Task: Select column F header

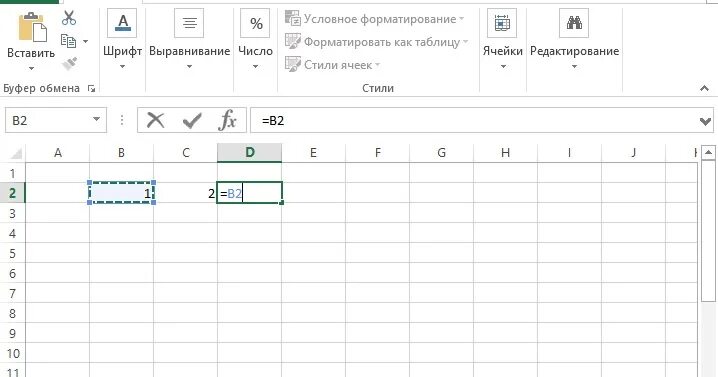Action: tap(377, 153)
